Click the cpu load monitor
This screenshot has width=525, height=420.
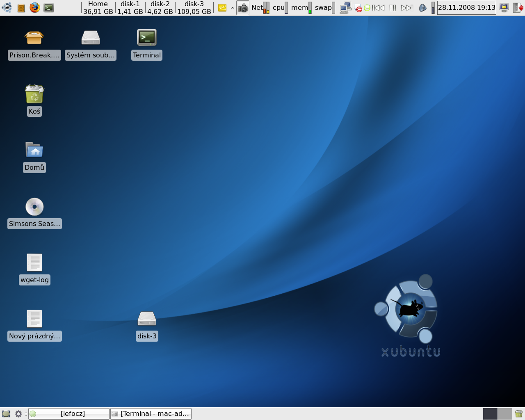point(280,7)
